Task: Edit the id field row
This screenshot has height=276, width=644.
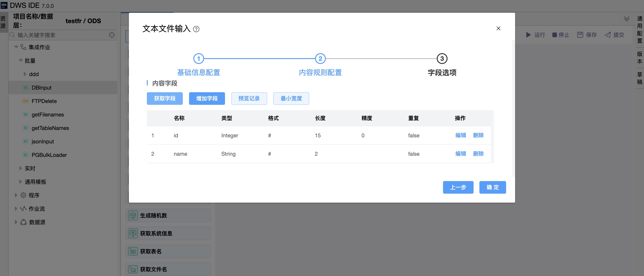Action: (x=461, y=135)
